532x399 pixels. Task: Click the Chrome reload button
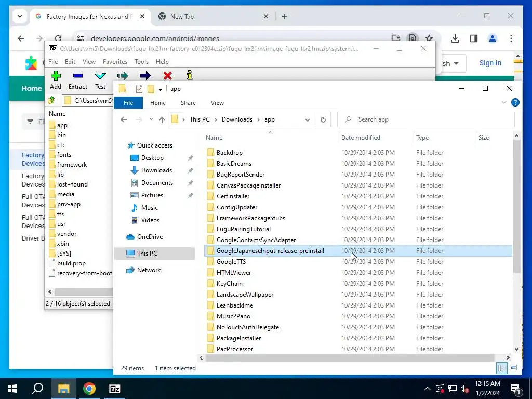coord(58,38)
